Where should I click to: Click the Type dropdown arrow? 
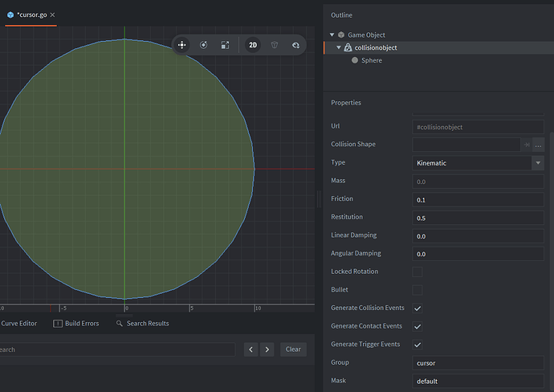pos(538,163)
